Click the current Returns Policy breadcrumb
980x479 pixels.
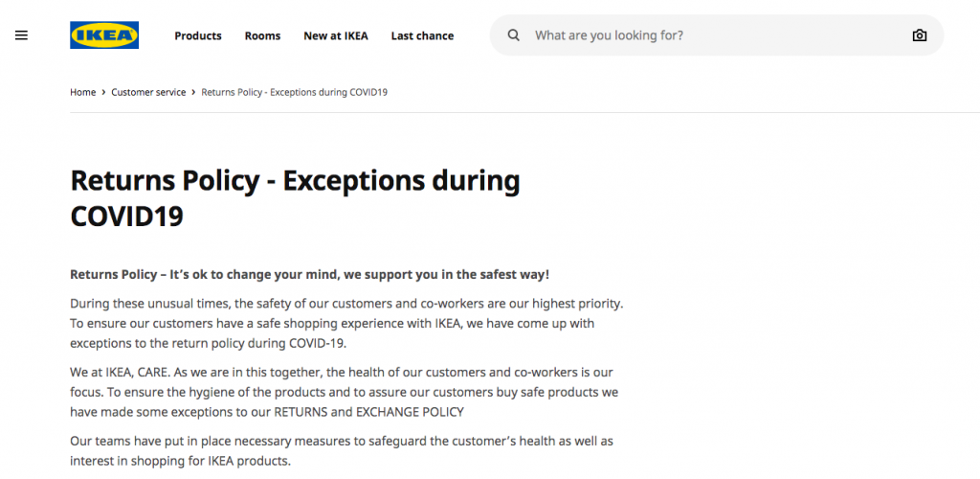(295, 93)
